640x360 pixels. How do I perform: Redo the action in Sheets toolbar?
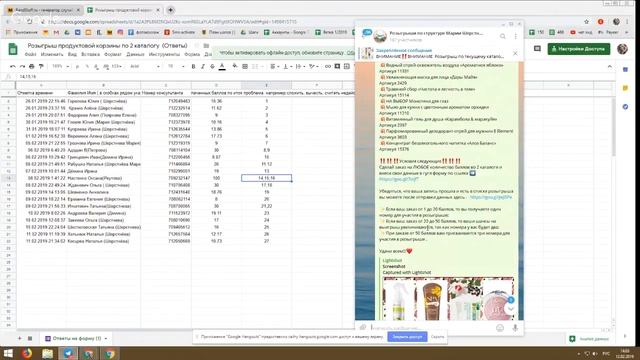22,67
